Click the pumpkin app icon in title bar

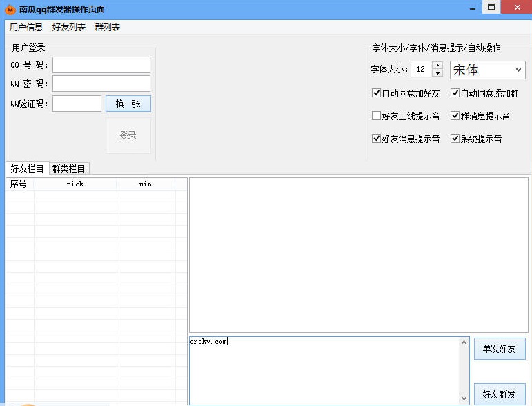[10, 10]
